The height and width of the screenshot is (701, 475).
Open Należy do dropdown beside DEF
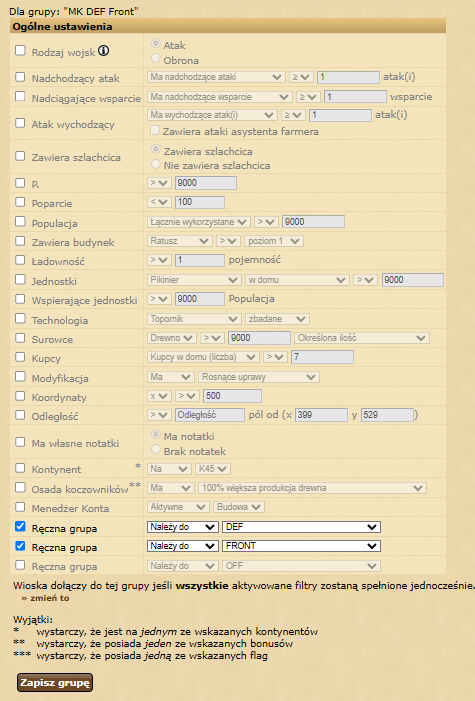182,527
